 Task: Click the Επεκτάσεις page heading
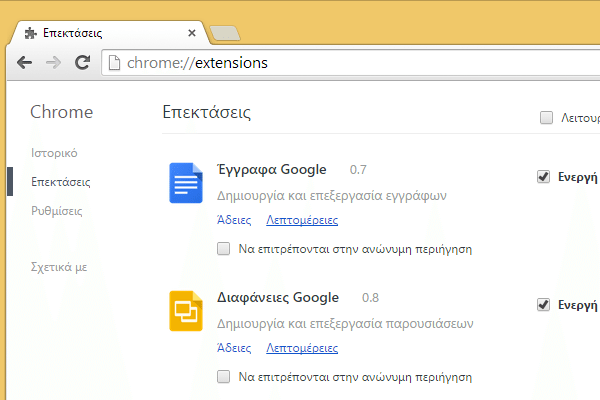(x=207, y=112)
